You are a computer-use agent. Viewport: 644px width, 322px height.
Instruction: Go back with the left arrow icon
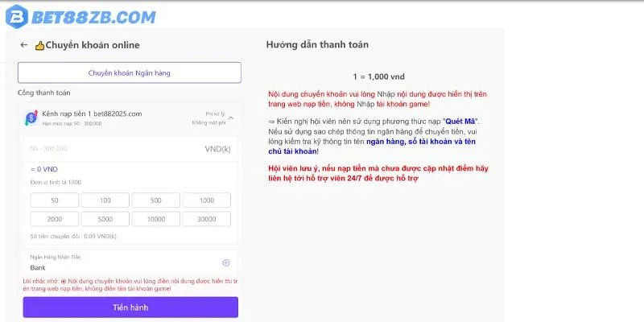click(x=24, y=45)
